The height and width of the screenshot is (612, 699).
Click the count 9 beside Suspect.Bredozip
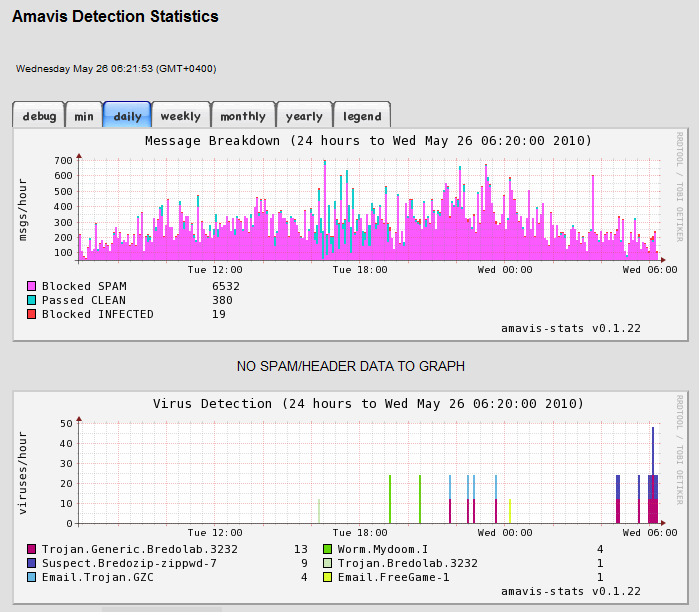click(x=304, y=563)
